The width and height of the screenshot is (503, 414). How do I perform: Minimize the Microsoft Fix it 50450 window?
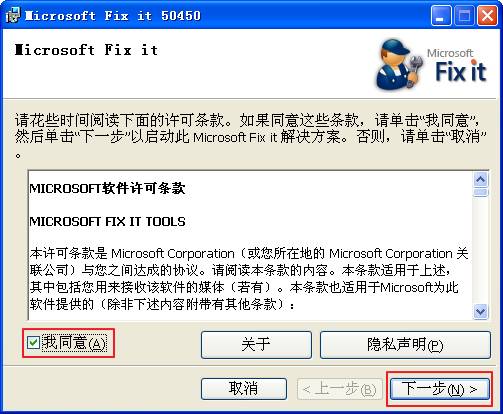coord(441,16)
